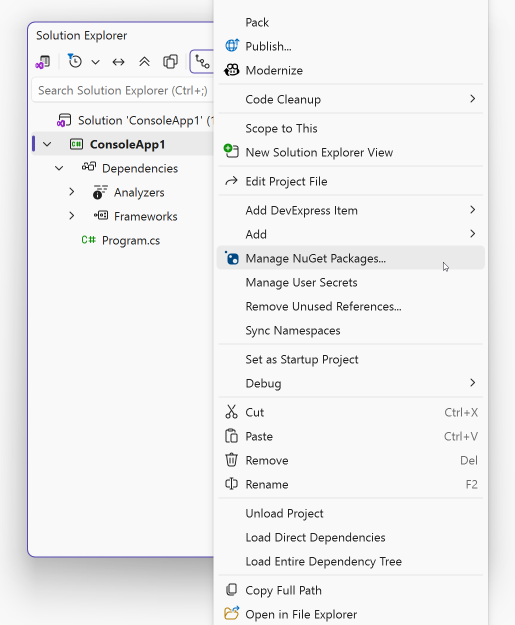Click the Publish globe icon

[x=232, y=46]
